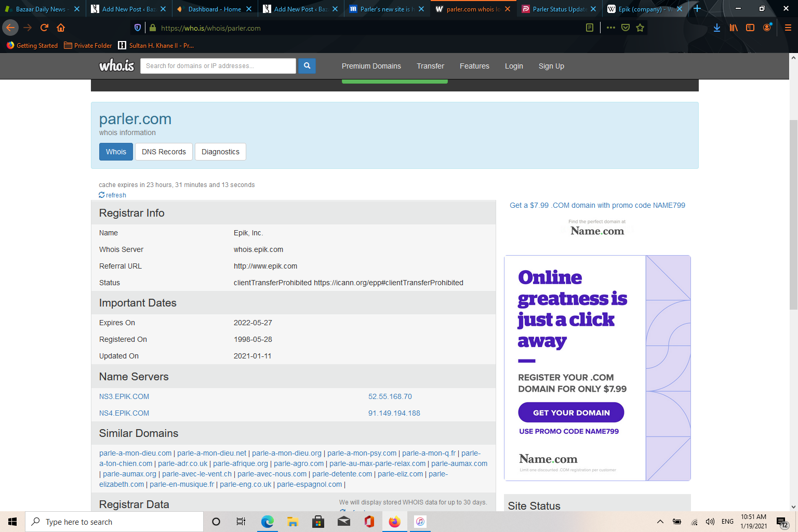Screen dimensions: 798x532
Task: Open iTunes from the taskbar
Action: click(x=420, y=522)
